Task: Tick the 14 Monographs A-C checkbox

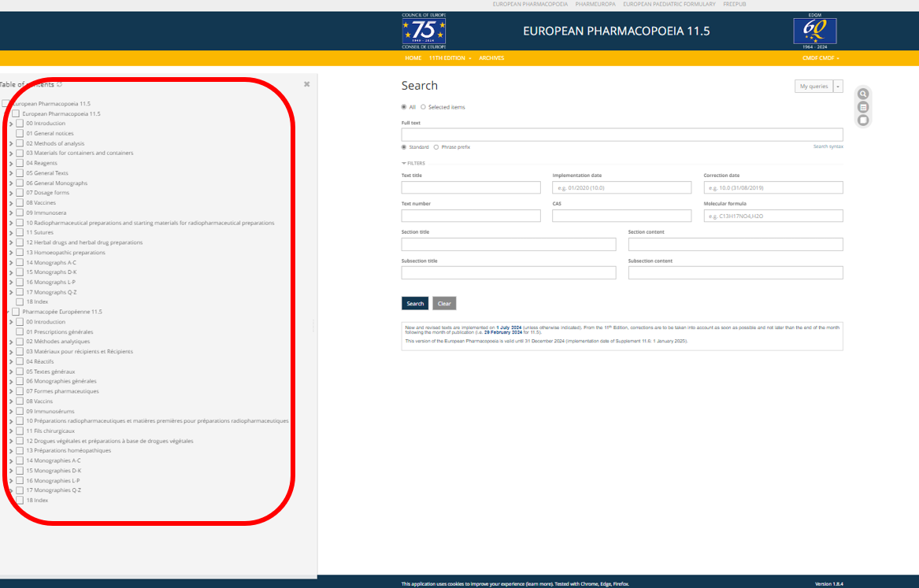Action: [x=20, y=262]
